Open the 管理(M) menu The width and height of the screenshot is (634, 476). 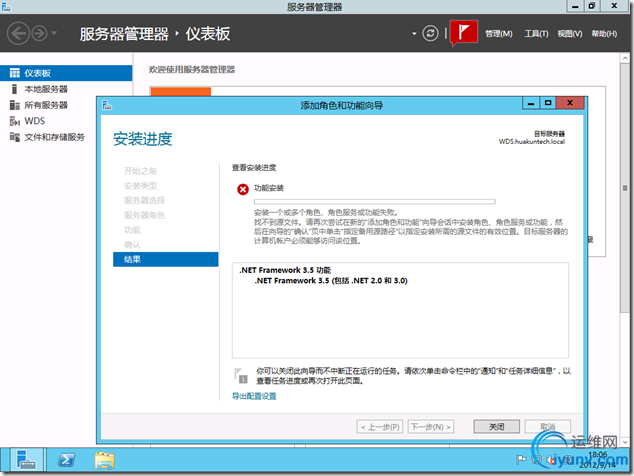click(499, 34)
